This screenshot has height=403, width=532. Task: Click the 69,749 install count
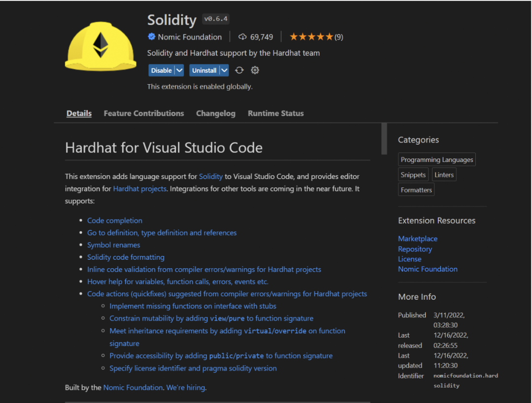click(262, 37)
